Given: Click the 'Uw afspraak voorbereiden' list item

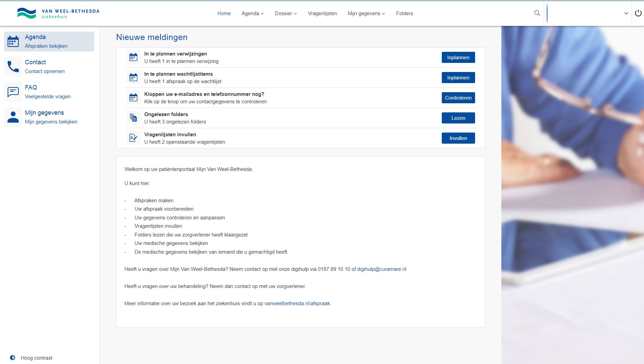Looking at the screenshot, I should [164, 209].
